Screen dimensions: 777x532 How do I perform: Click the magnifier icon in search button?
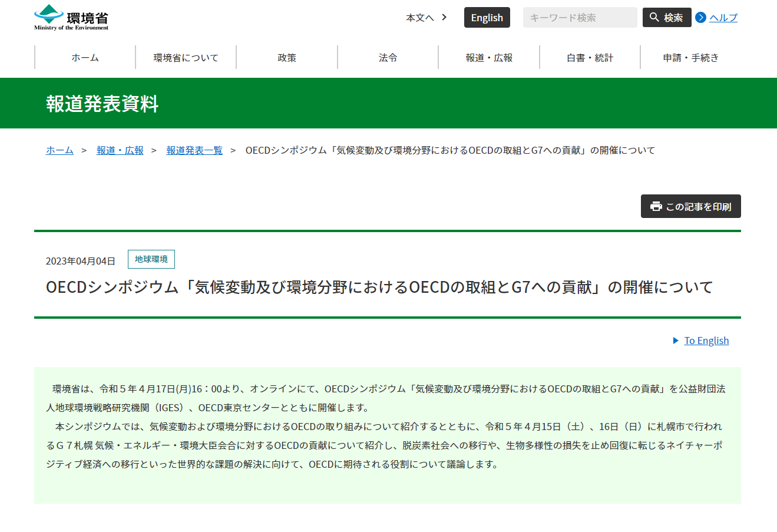654,18
